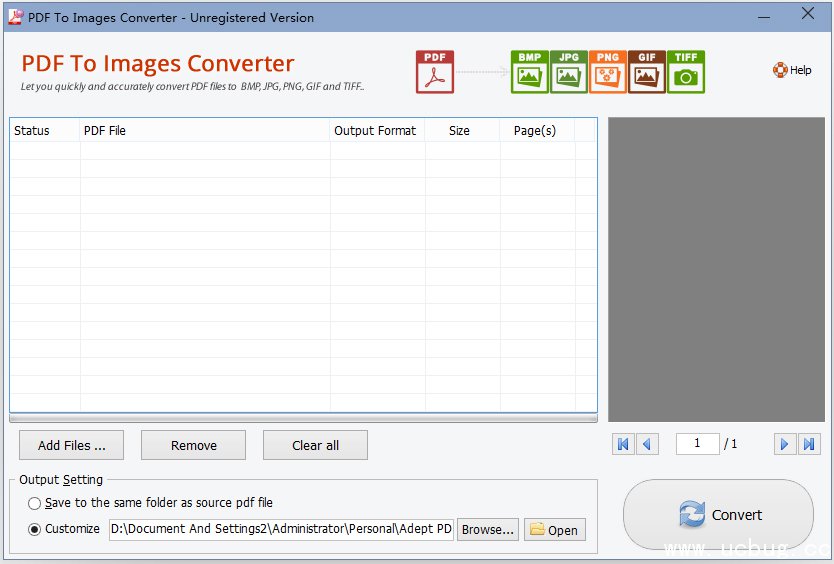
Task: Jump to the first preview page
Action: tap(624, 444)
